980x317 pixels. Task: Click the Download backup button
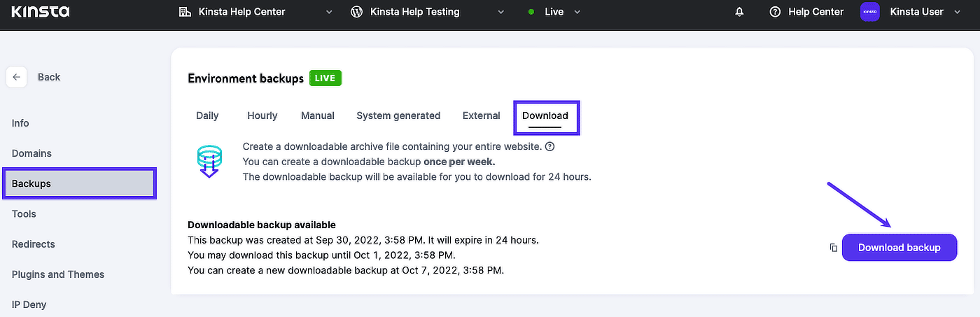pyautogui.click(x=899, y=248)
